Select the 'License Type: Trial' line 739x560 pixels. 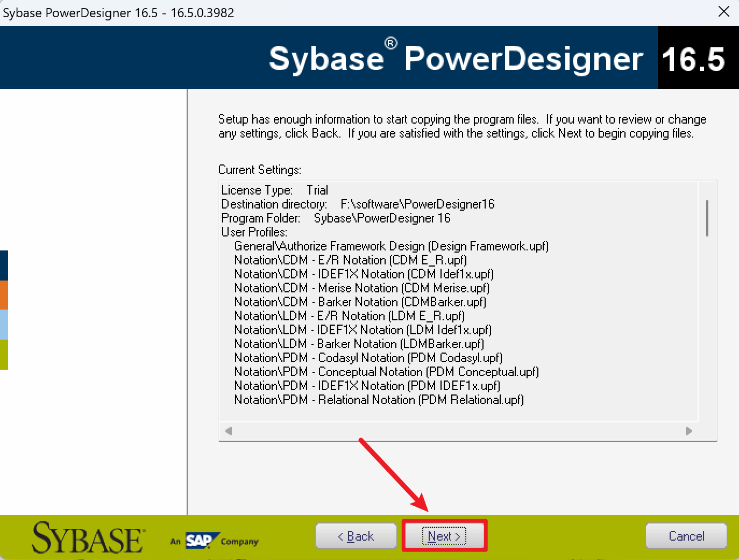(275, 190)
